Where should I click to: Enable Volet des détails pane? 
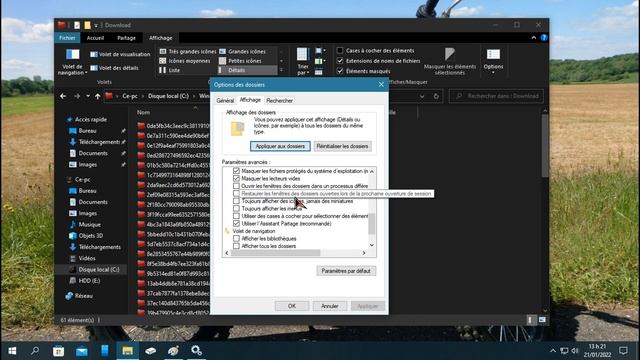[114, 68]
